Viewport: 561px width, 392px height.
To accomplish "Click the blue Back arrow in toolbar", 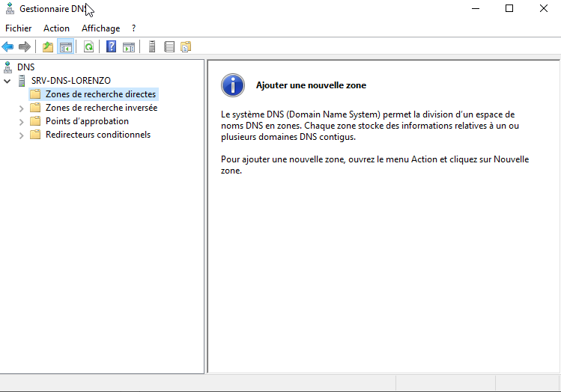I will tap(7, 46).
